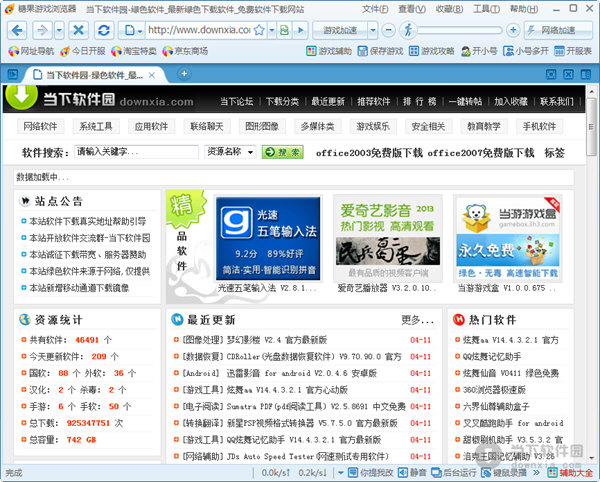This screenshot has width=600, height=482.
Task: Open the status bar dropdown arrow near network speed
Action: [x=340, y=473]
